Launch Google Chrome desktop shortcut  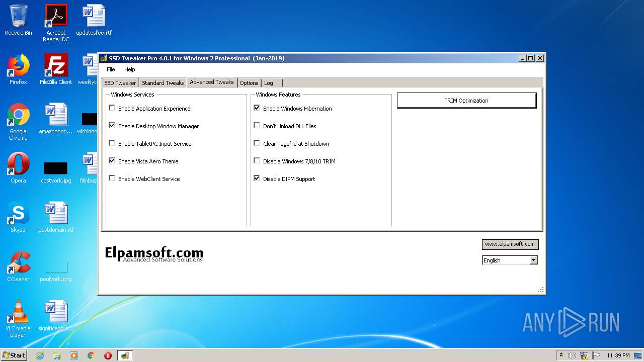tap(18, 122)
